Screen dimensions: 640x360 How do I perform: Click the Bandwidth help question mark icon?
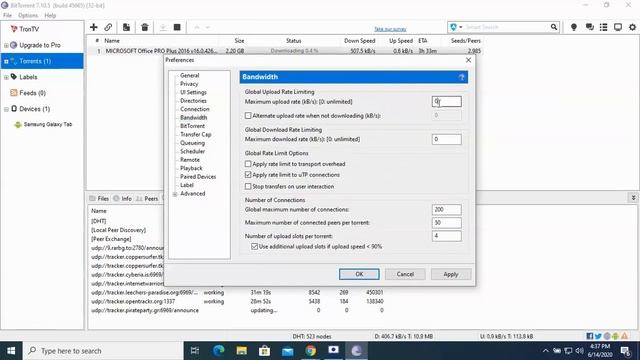tap(462, 77)
